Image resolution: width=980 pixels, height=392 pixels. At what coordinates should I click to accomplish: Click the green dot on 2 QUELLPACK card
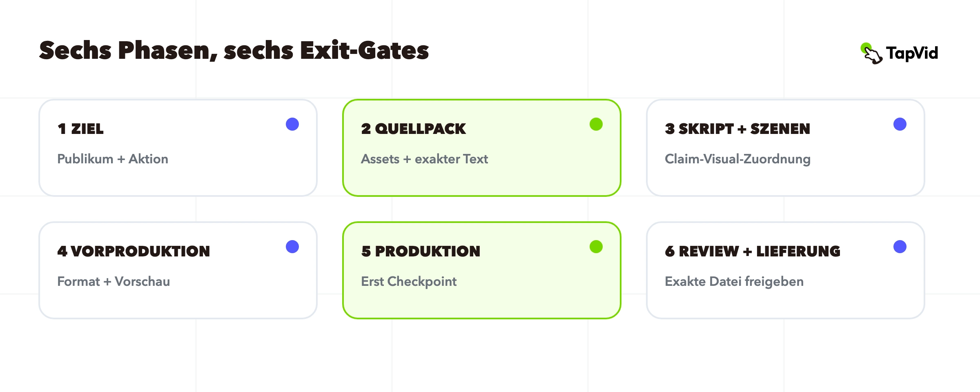(596, 124)
